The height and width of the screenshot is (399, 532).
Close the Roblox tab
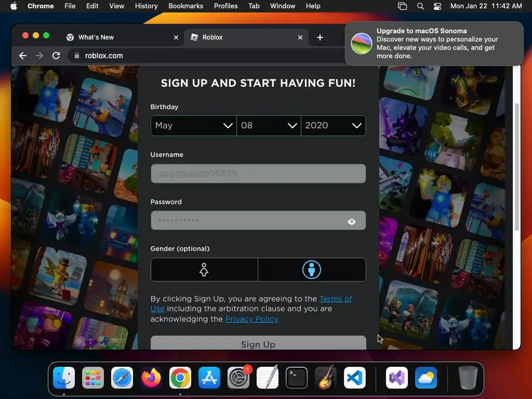pos(300,37)
